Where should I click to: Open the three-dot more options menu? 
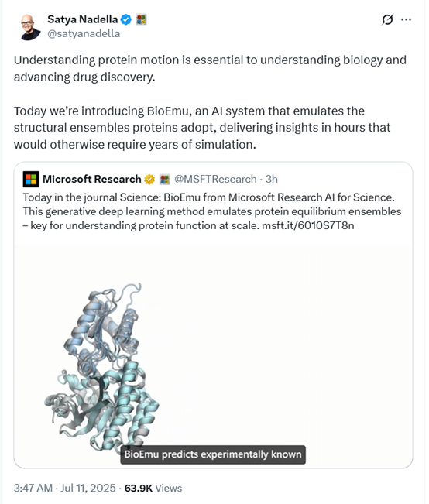click(407, 19)
